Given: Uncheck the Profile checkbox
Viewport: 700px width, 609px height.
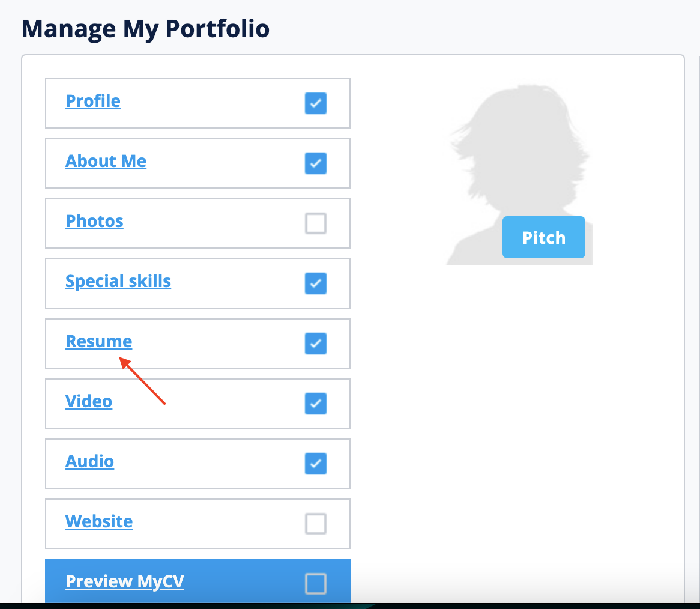Looking at the screenshot, I should 316,103.
